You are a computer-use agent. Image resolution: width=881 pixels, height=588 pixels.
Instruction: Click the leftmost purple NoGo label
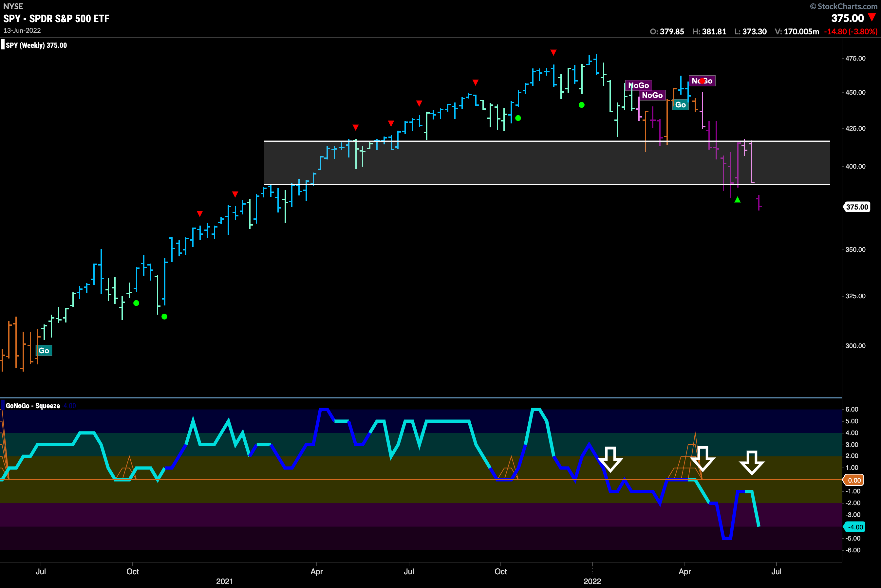(x=638, y=85)
